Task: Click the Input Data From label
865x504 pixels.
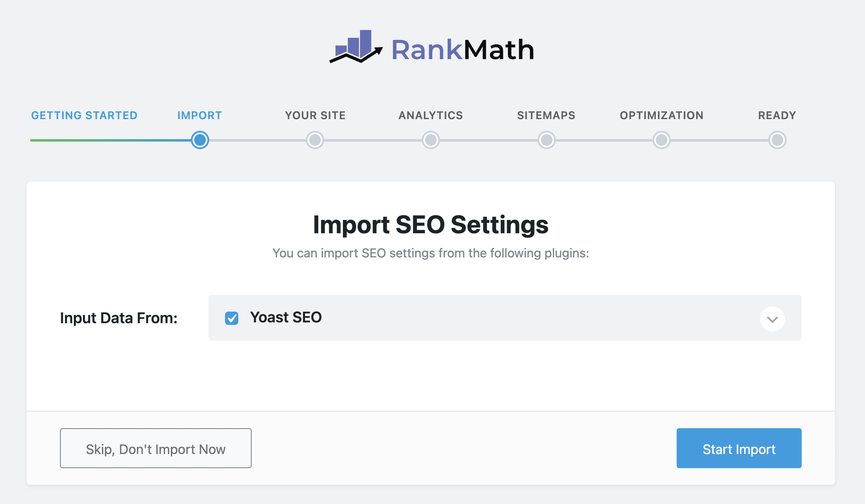Action: coord(119,318)
